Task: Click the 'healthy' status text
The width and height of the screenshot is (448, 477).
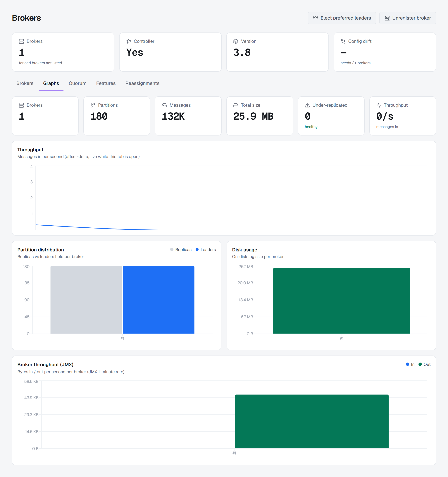Action: [311, 127]
